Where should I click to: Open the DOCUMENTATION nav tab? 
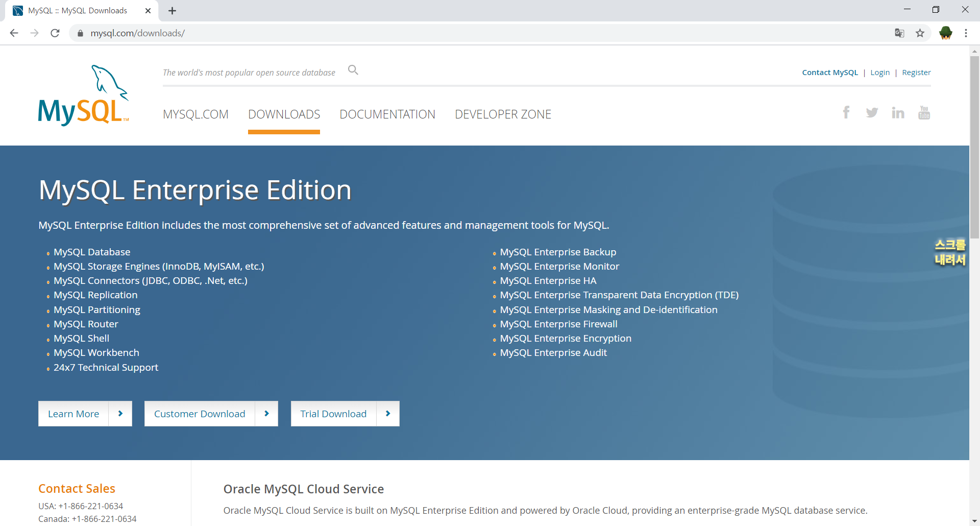(387, 114)
